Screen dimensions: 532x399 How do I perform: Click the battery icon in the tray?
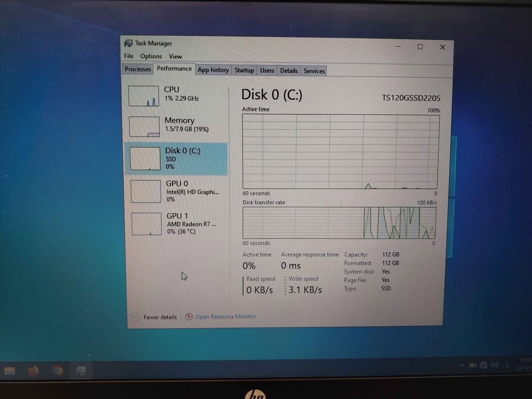point(473,365)
